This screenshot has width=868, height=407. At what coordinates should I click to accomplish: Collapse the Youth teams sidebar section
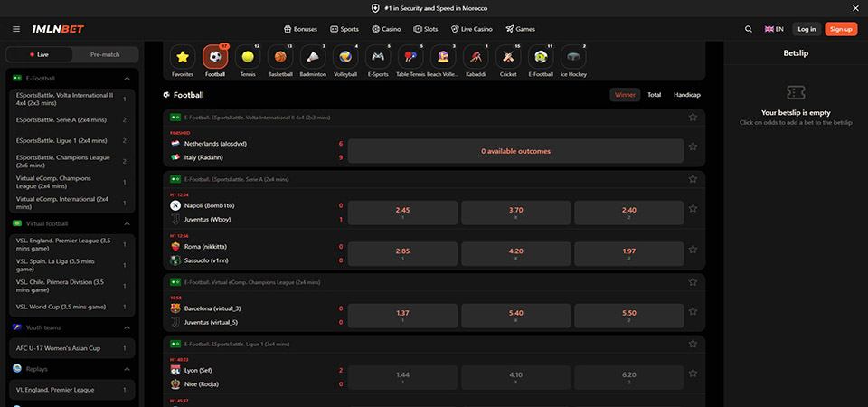coord(127,327)
